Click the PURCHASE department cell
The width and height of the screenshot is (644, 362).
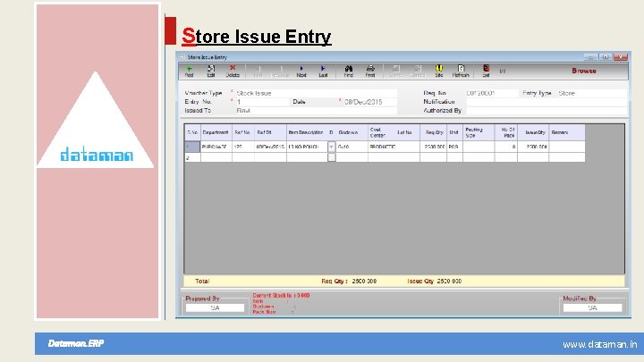tap(216, 147)
